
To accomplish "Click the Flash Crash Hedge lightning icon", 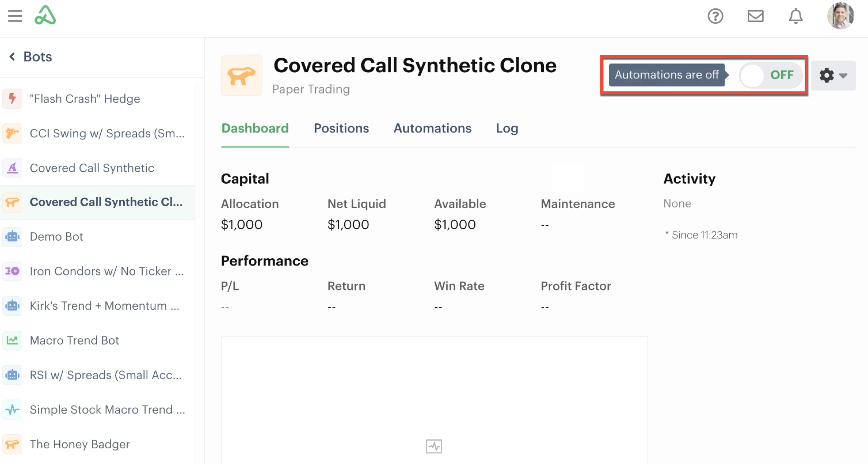I will coord(12,99).
